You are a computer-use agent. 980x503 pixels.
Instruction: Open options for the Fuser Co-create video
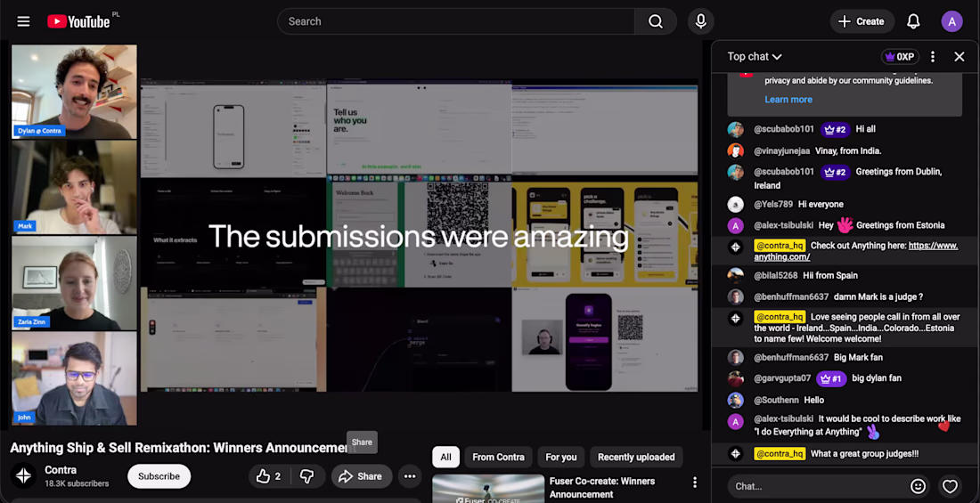click(x=694, y=482)
